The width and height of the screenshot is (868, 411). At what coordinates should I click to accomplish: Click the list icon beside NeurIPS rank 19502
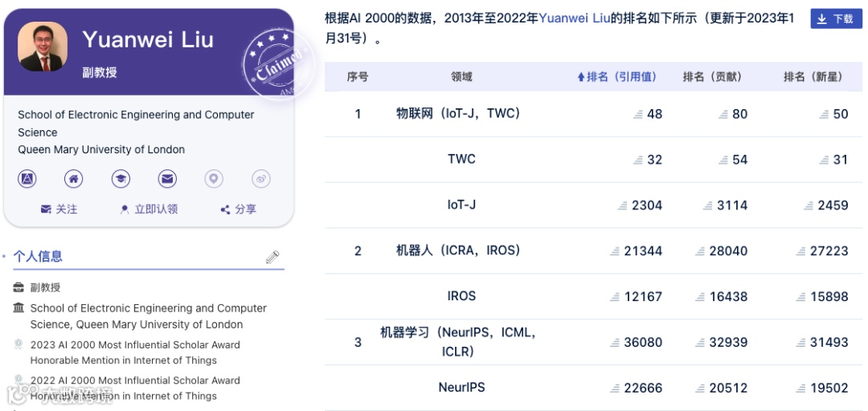pos(801,389)
